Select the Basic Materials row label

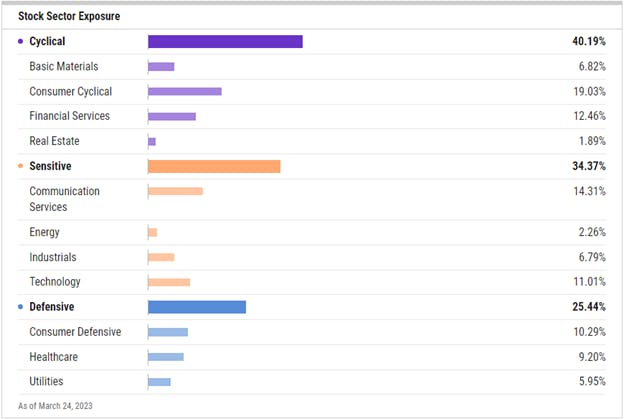coord(64,67)
